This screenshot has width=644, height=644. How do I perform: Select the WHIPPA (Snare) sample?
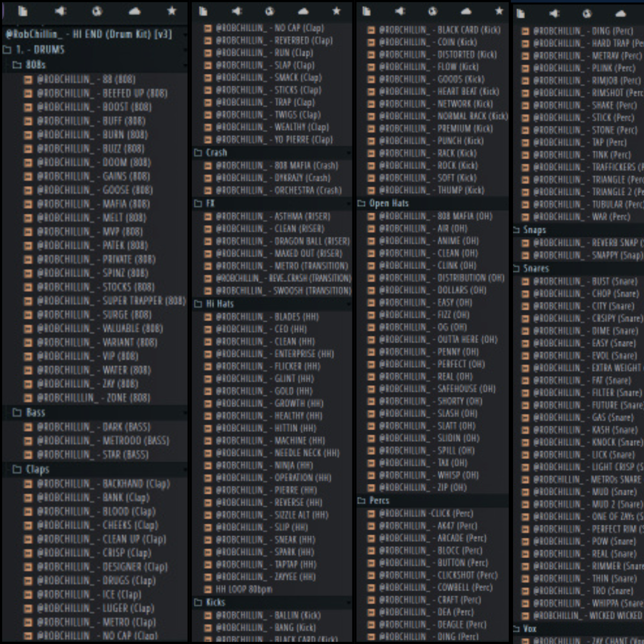pos(589,603)
